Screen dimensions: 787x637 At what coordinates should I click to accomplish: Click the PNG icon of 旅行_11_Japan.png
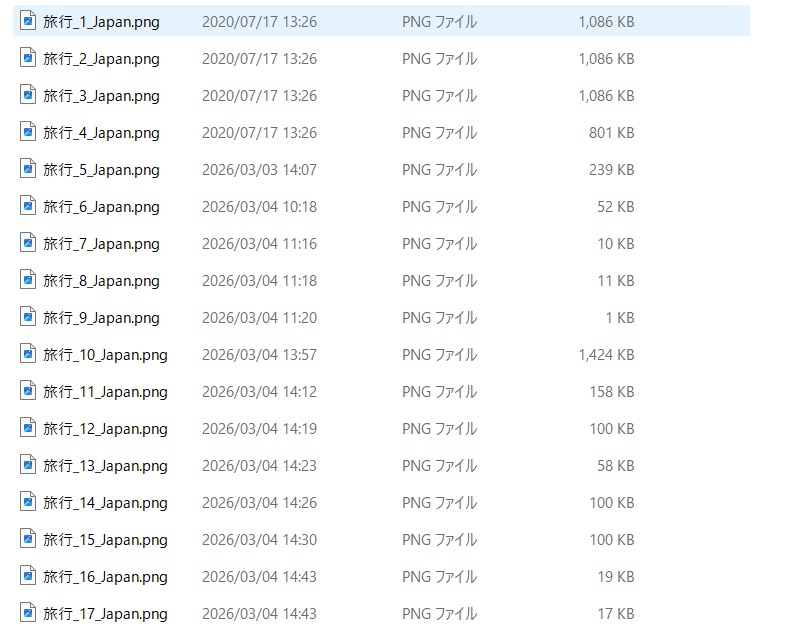coord(28,391)
